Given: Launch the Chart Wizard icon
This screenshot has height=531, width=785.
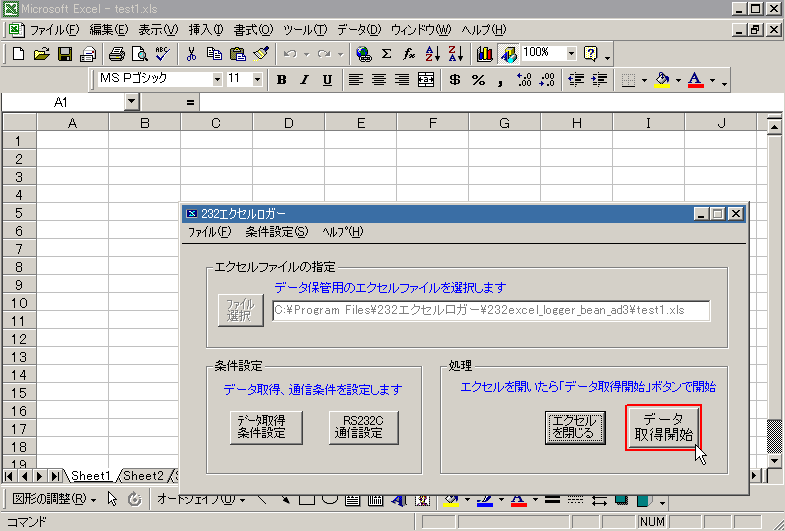Looking at the screenshot, I should (484, 54).
